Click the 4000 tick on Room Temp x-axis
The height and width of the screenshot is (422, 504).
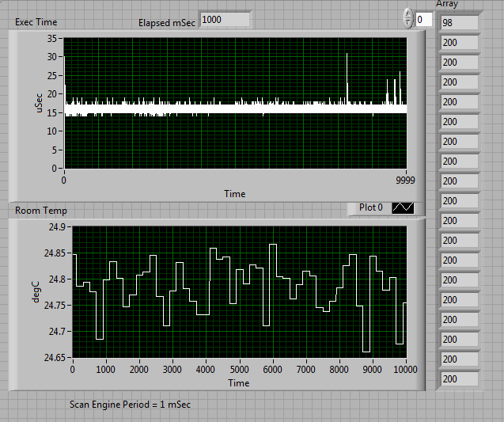click(x=206, y=369)
